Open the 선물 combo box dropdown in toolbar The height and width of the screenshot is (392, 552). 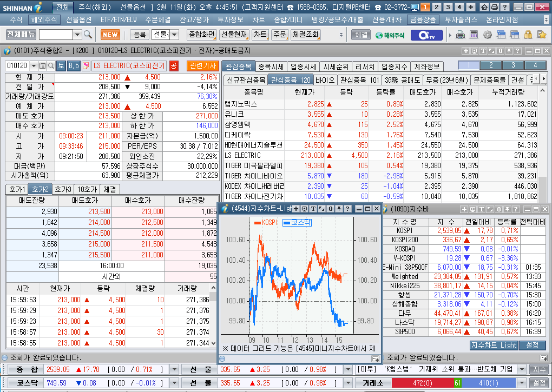[174, 35]
